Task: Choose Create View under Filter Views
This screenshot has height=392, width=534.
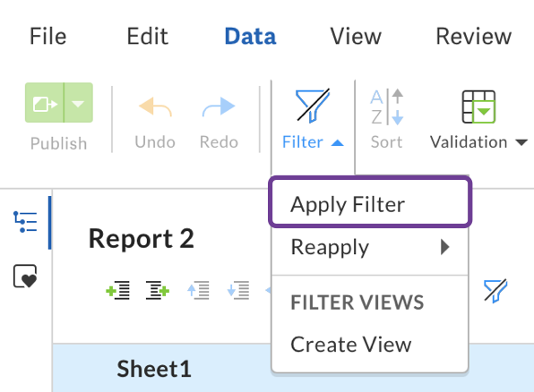Action: 351,345
